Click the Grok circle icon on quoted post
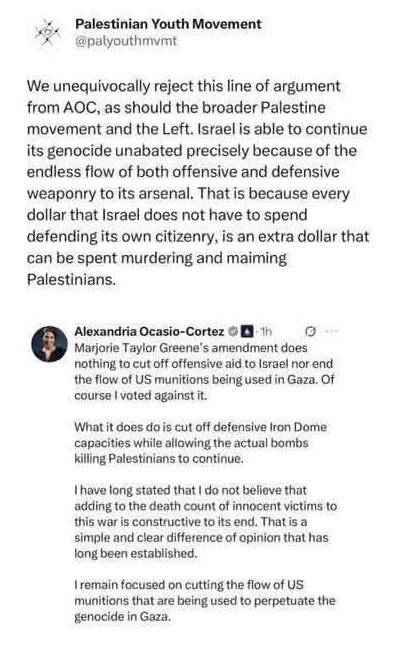 [x=310, y=332]
